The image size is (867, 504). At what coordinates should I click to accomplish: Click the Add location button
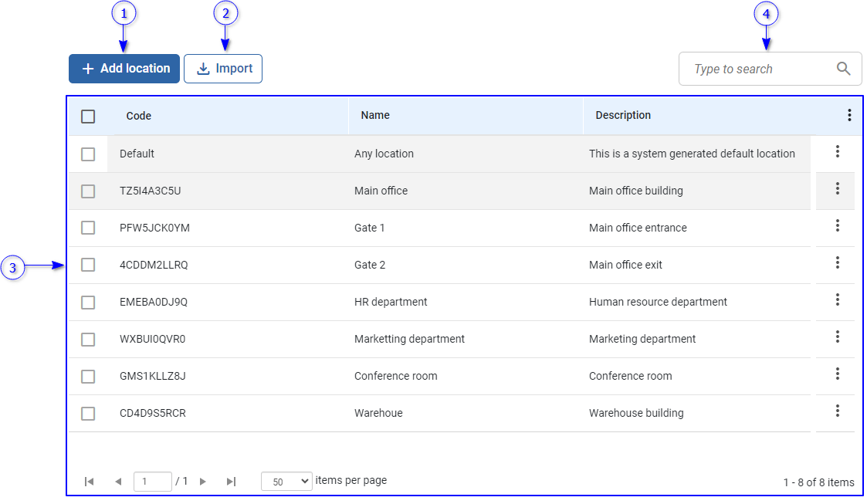[x=124, y=69]
